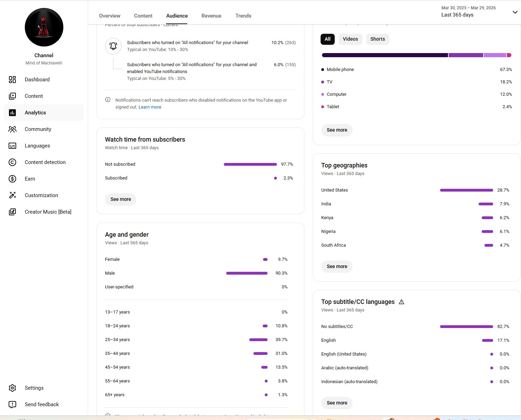The height and width of the screenshot is (420, 521).
Task: Select the Videos device filter chip
Action: (x=350, y=39)
